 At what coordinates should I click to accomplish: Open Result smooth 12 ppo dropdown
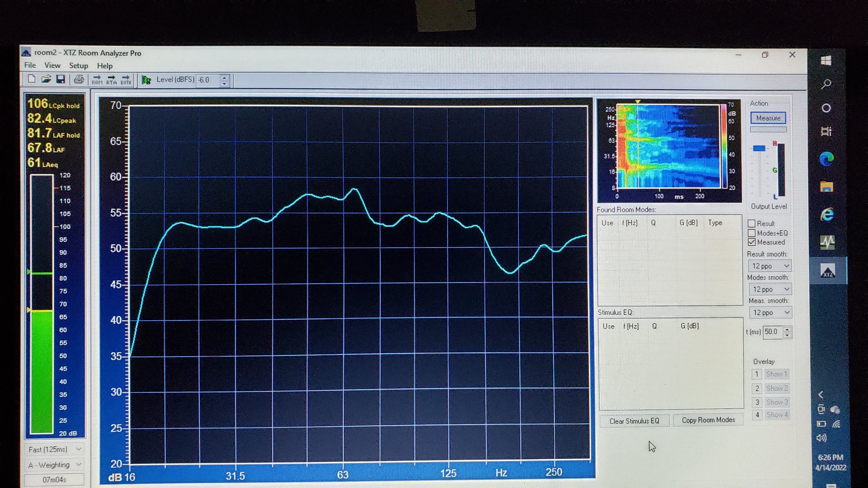pos(770,266)
